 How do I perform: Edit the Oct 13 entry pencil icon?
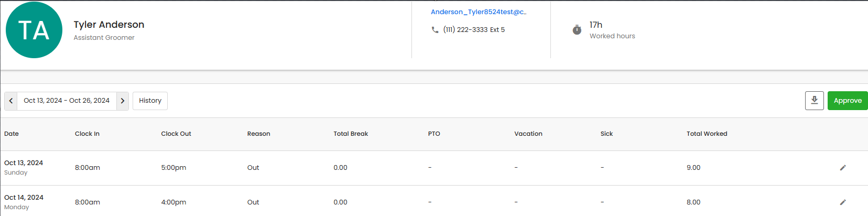[843, 168]
